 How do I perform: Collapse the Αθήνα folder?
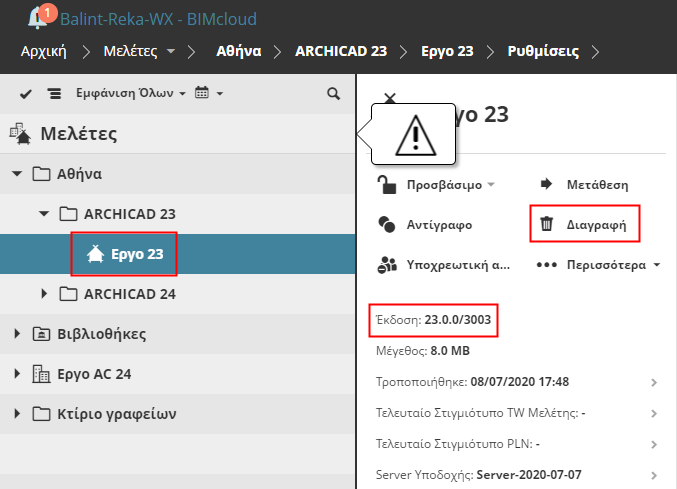tap(17, 174)
